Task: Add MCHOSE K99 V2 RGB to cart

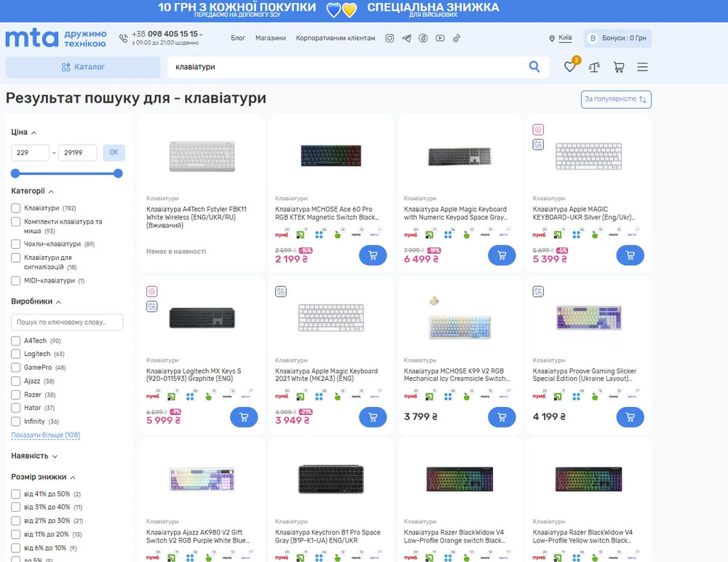Action: coord(502,417)
